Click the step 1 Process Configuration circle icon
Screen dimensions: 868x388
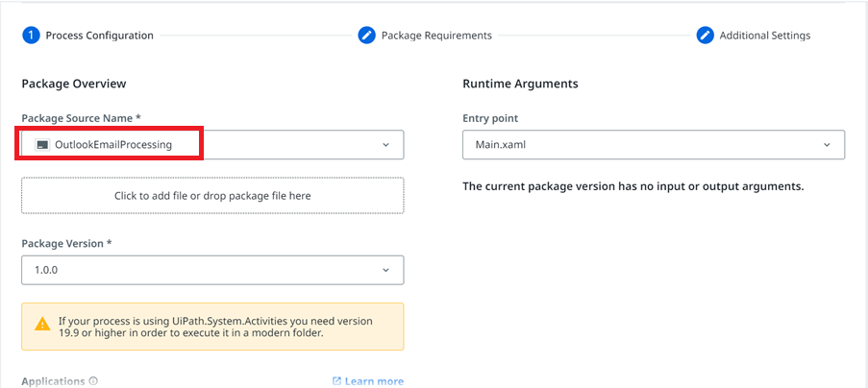[31, 36]
